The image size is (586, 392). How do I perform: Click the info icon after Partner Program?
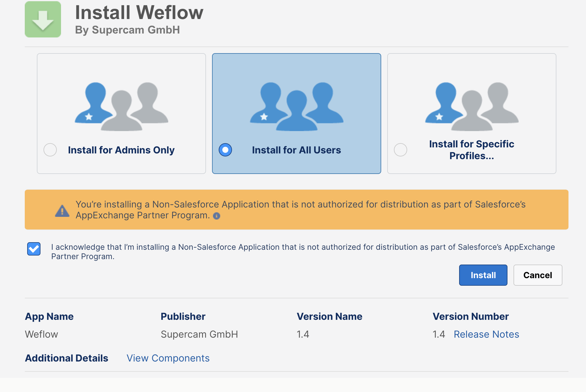(x=217, y=216)
